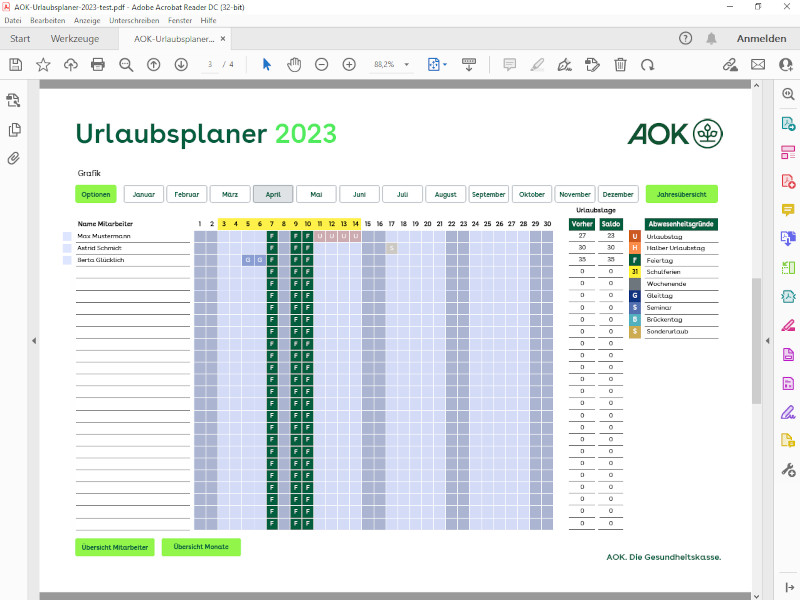Click the Anmelden sign-in link

tap(761, 39)
